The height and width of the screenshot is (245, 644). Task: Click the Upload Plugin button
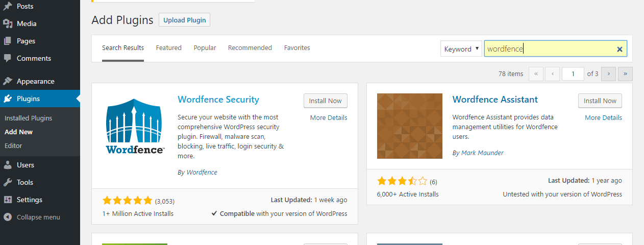[185, 20]
